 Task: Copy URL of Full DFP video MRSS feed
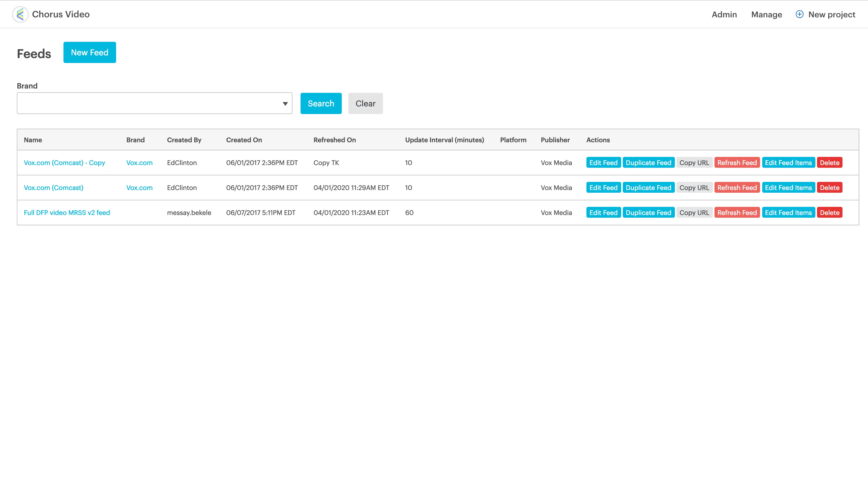point(694,213)
